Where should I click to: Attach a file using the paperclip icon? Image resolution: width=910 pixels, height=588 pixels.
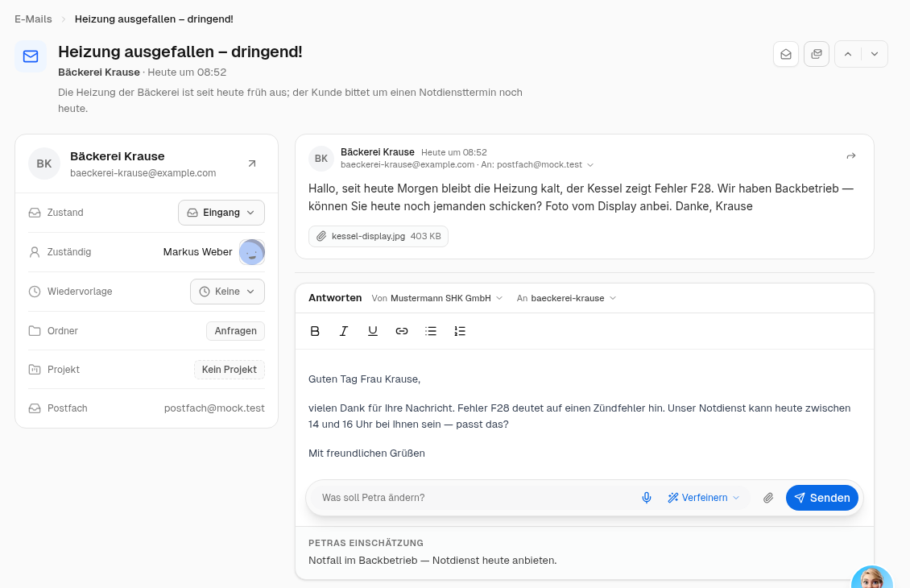click(x=767, y=498)
